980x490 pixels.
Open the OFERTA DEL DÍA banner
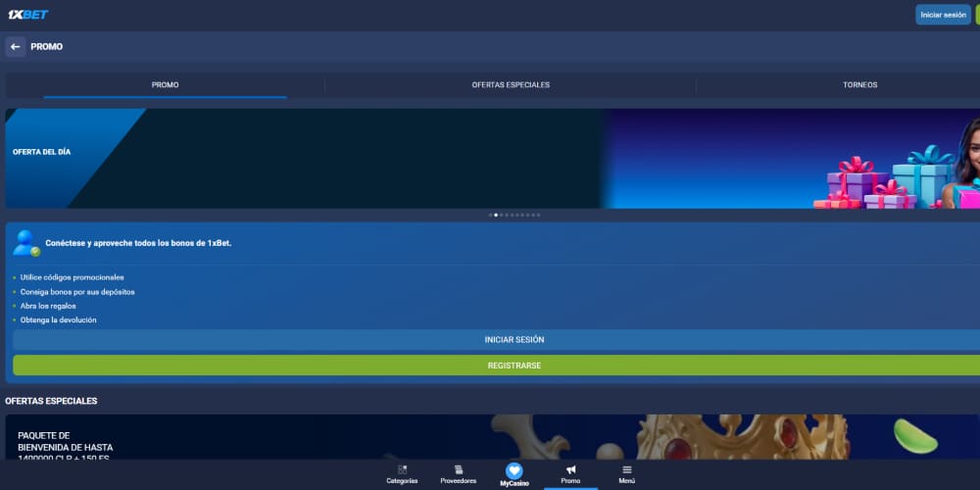click(x=493, y=159)
